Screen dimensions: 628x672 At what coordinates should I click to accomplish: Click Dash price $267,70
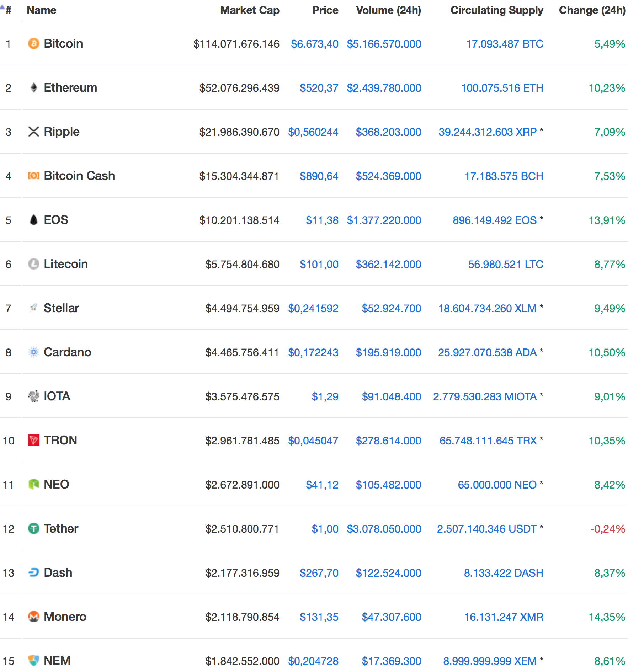click(319, 573)
